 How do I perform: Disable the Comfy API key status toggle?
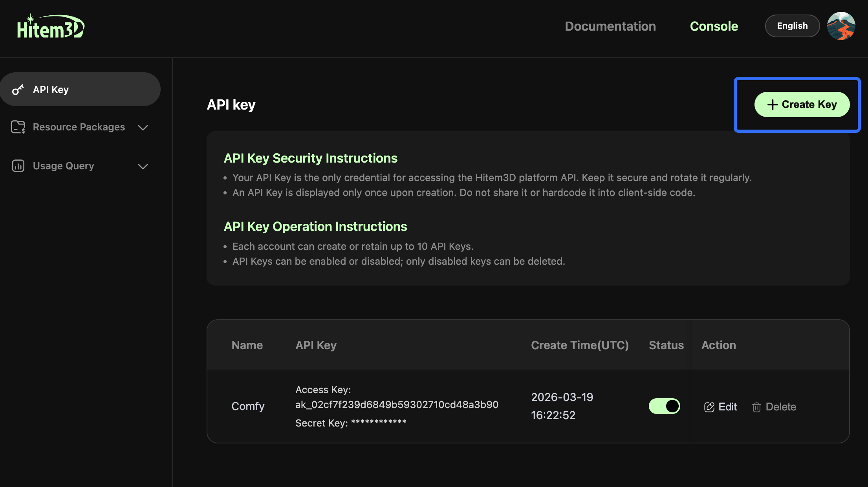(664, 406)
